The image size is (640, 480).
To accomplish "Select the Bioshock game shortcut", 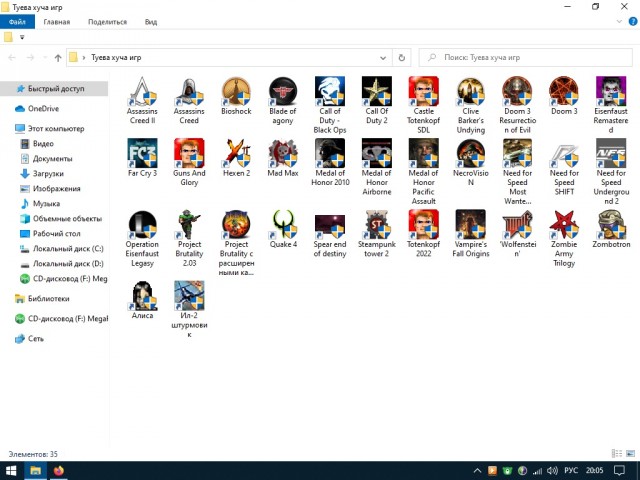I will point(236,96).
